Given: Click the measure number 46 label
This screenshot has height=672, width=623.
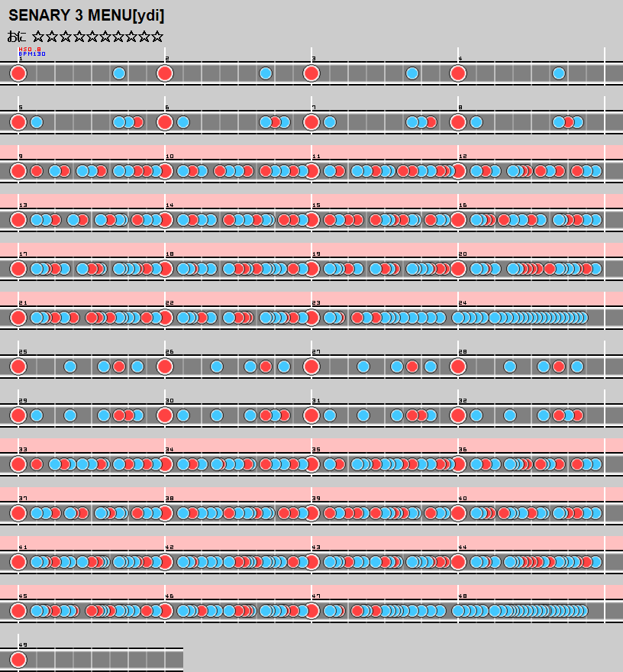Looking at the screenshot, I should click(169, 596).
